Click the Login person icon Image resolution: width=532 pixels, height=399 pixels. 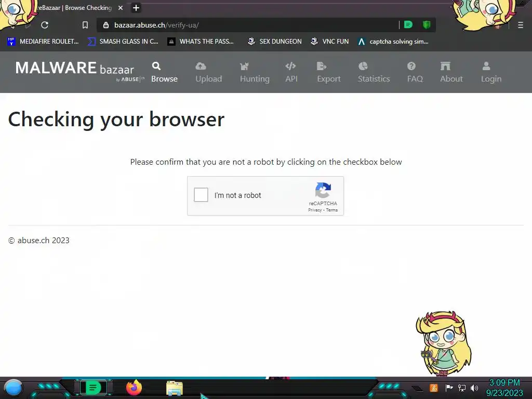coord(486,66)
